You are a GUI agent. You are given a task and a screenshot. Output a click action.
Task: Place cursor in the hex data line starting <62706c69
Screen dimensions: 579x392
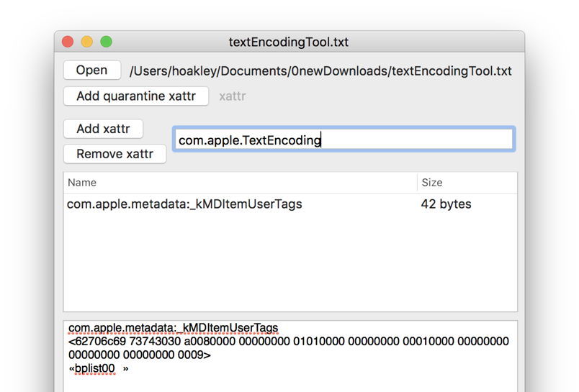pyautogui.click(x=288, y=342)
